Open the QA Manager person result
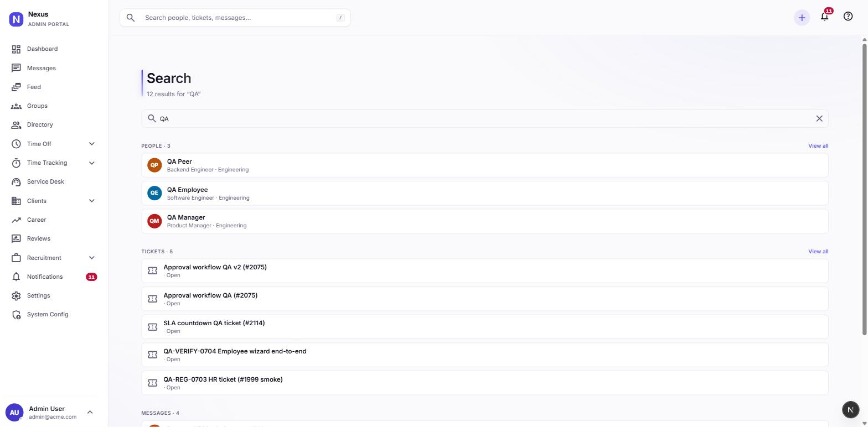The image size is (868, 427). pyautogui.click(x=485, y=221)
